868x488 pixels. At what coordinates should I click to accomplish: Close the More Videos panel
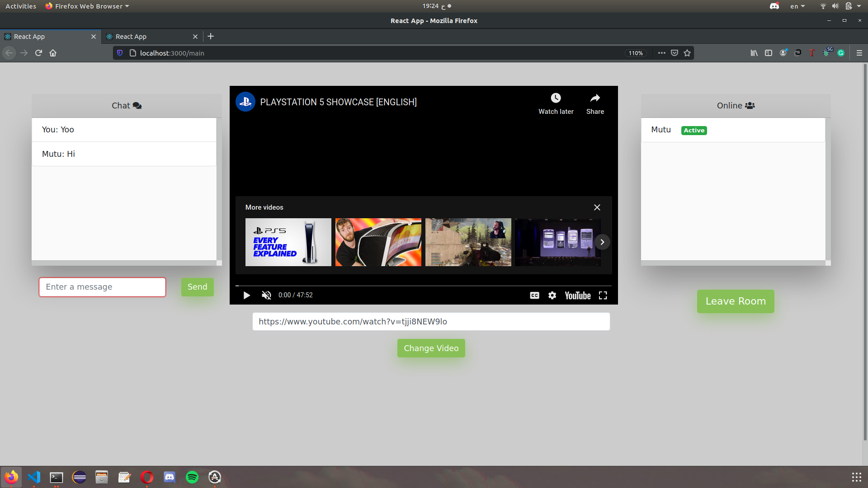597,207
